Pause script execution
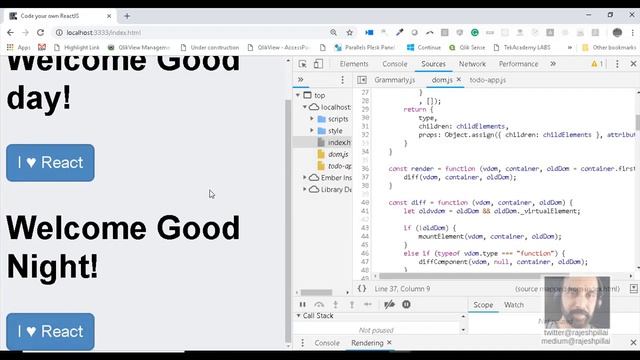This screenshot has width=640, height=360. [302, 304]
